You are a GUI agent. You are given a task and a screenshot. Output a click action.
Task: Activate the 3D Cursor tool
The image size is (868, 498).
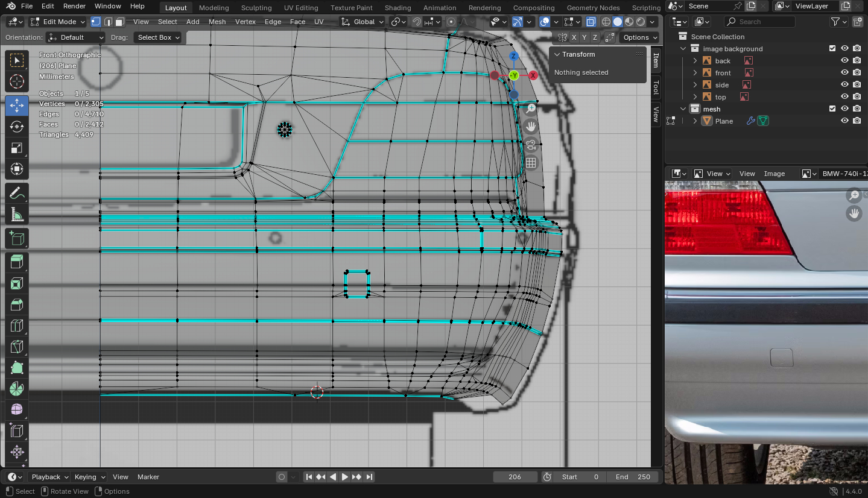[16, 81]
